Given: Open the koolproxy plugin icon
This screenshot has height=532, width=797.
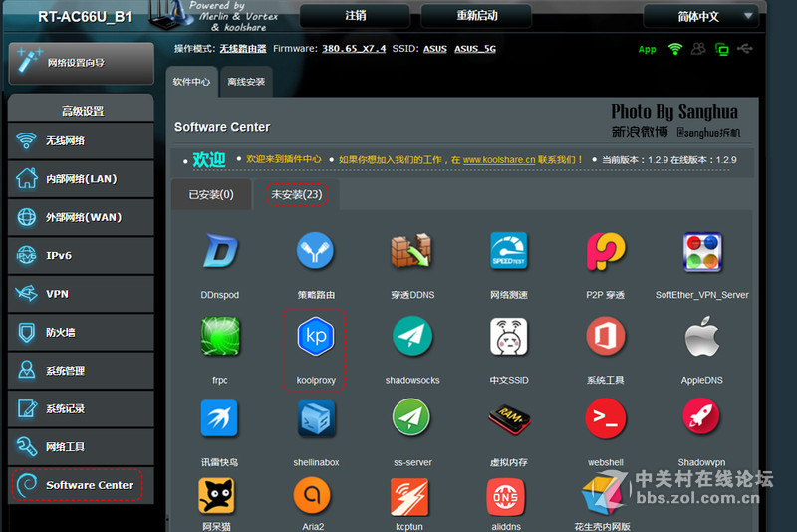Looking at the screenshot, I should [315, 336].
